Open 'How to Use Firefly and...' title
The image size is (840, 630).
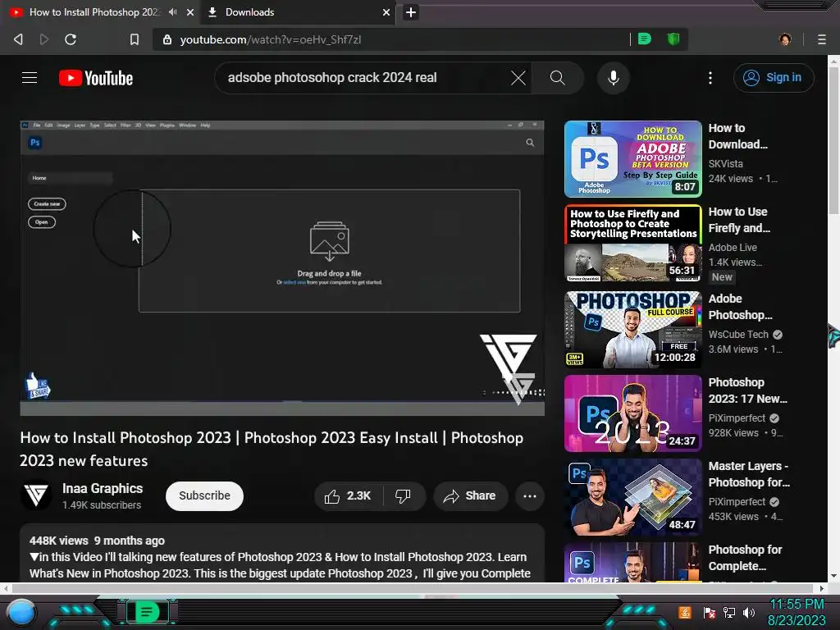(739, 220)
